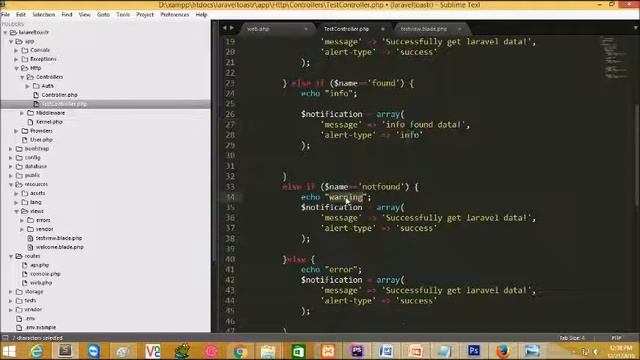Open console.php in routes folder
Screen dimensions: 640x360
(45, 274)
